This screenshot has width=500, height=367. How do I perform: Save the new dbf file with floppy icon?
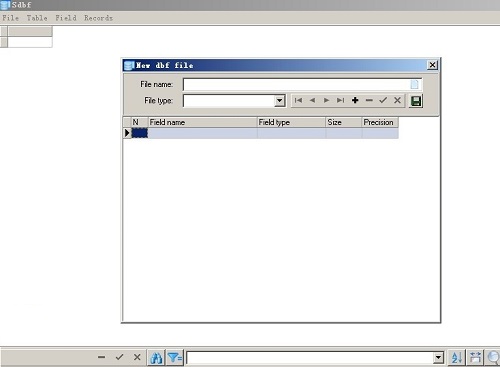[x=416, y=101]
